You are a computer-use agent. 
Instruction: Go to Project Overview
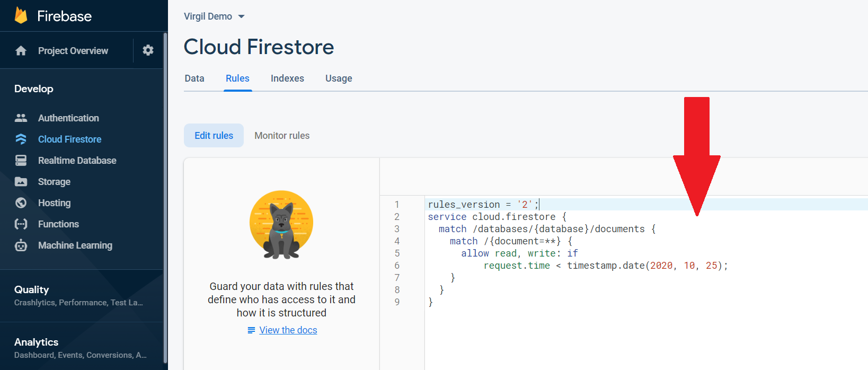pos(73,50)
